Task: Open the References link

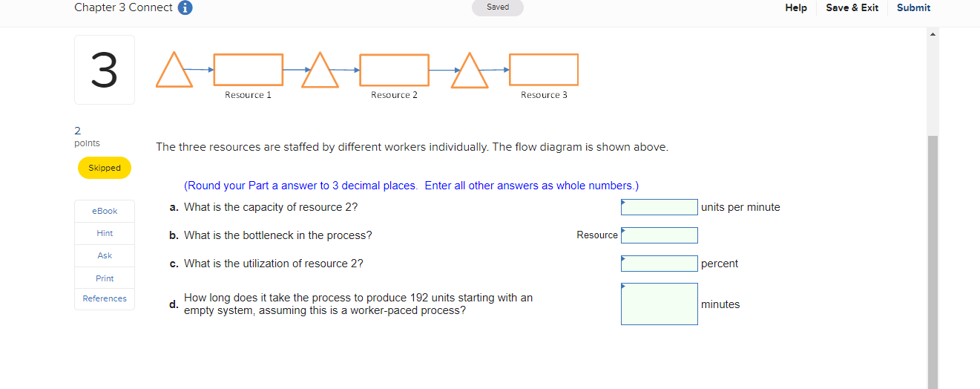Action: (x=105, y=298)
